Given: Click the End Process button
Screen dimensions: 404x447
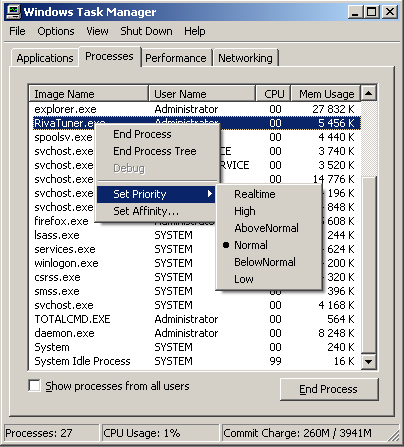Looking at the screenshot, I should (x=329, y=389).
